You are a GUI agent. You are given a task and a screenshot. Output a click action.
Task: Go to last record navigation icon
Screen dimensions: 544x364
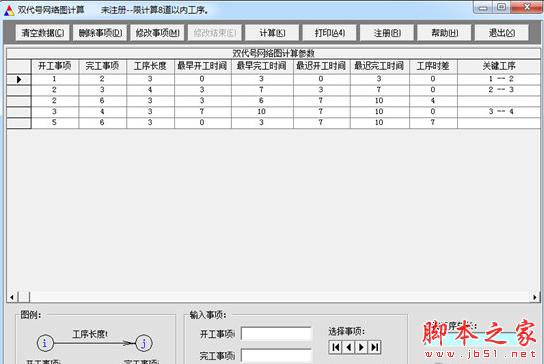pyautogui.click(x=375, y=347)
